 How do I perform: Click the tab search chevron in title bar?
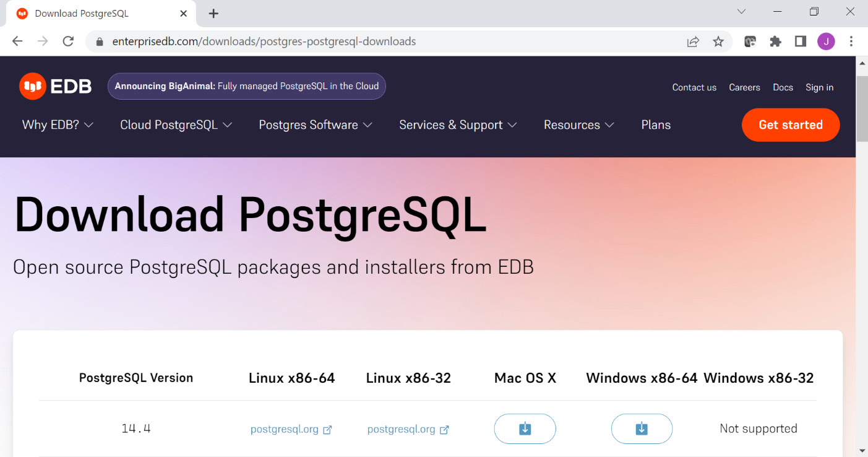(x=741, y=12)
